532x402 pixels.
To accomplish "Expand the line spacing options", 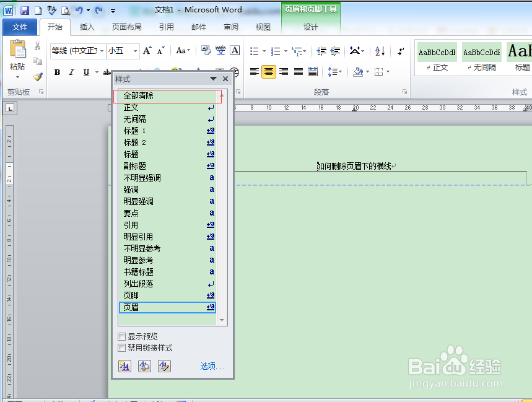I will (340, 72).
